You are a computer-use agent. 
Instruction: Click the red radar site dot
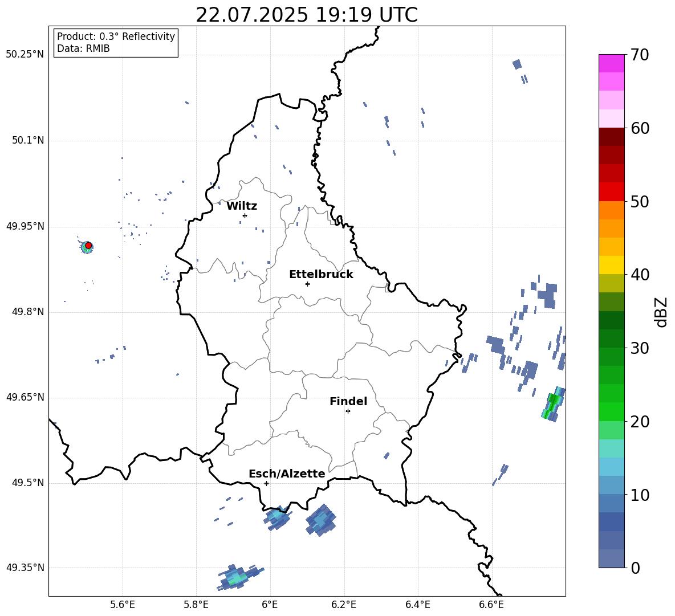coord(88,246)
